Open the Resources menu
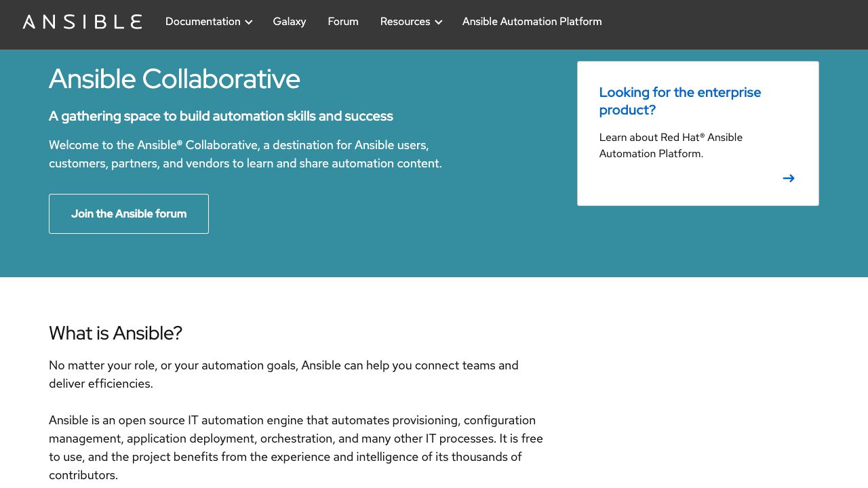The width and height of the screenshot is (868, 488). point(411,22)
